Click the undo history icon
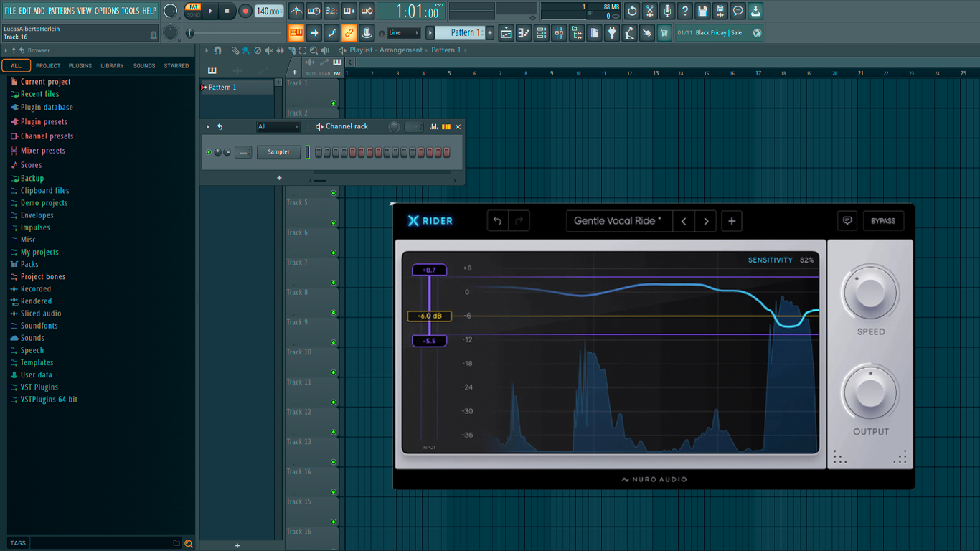This screenshot has height=551, width=980. [x=632, y=11]
